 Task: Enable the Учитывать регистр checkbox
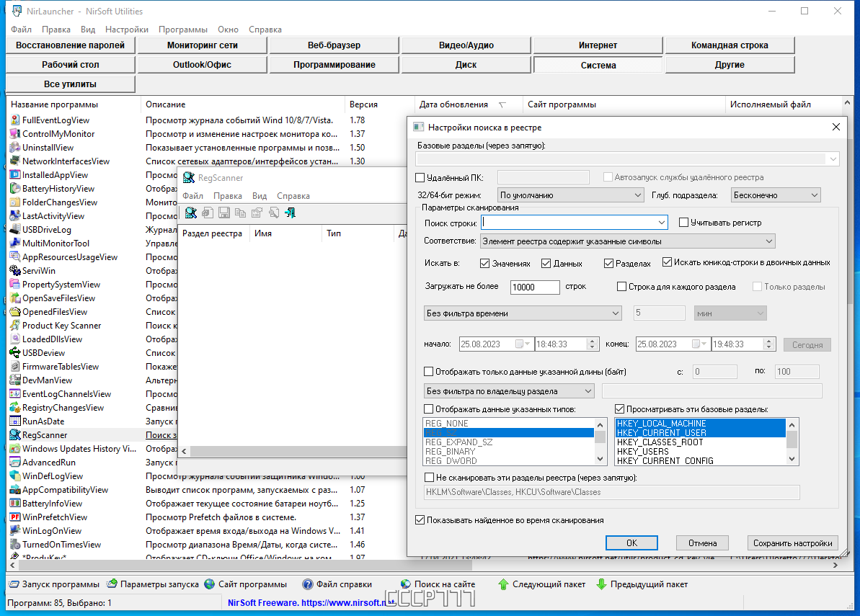[x=683, y=223]
